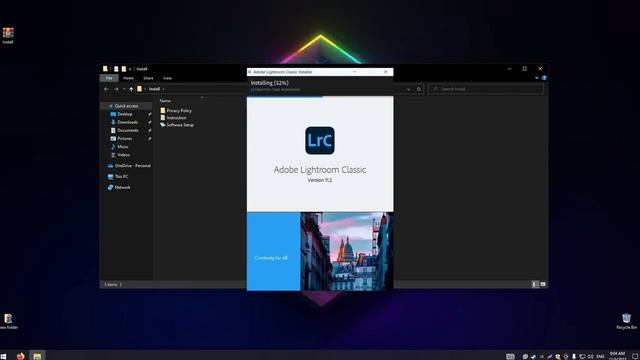Click the Software Setup application icon
Image resolution: width=640 pixels, height=360 pixels.
tap(163, 125)
